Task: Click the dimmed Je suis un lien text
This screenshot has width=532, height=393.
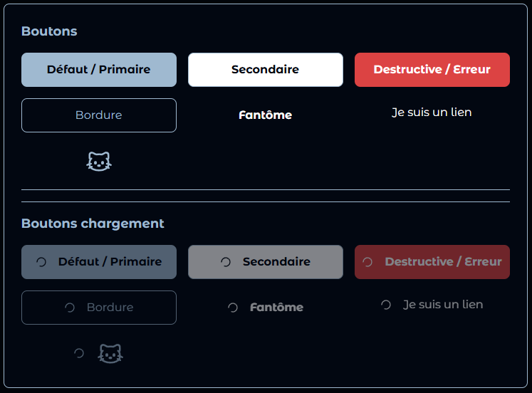Action: [x=443, y=305]
